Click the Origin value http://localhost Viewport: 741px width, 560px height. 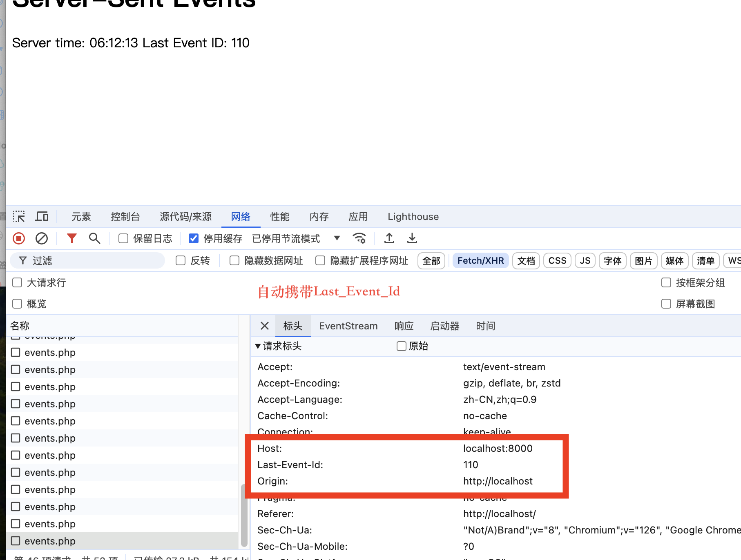(x=498, y=481)
